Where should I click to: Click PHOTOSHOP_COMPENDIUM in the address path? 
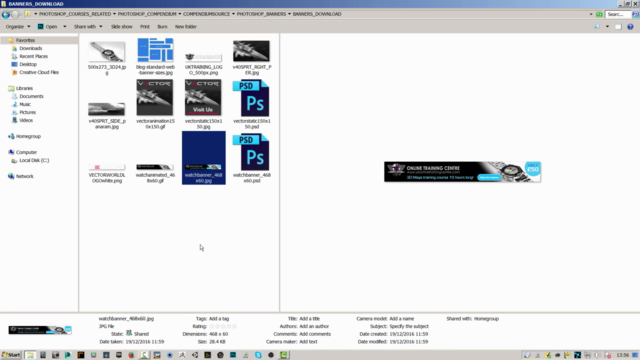pos(147,14)
